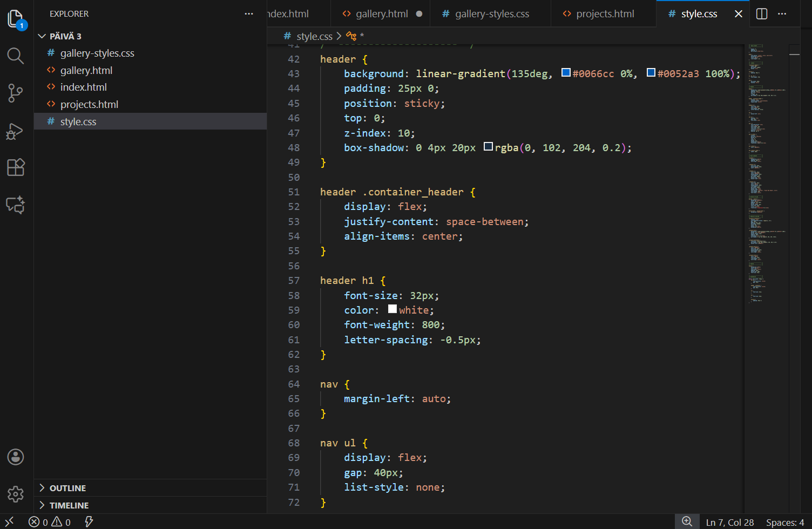Image resolution: width=812 pixels, height=529 pixels.
Task: Open the Run and Debug view
Action: pos(15,131)
